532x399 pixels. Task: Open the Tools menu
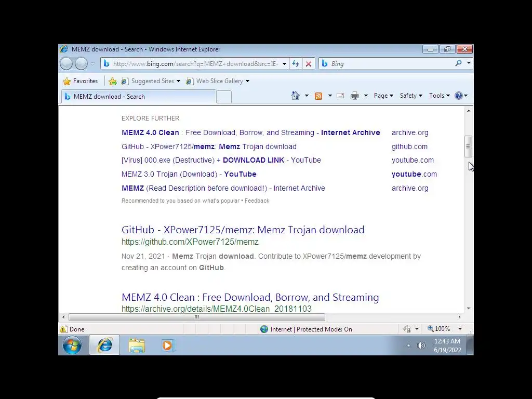click(x=440, y=96)
